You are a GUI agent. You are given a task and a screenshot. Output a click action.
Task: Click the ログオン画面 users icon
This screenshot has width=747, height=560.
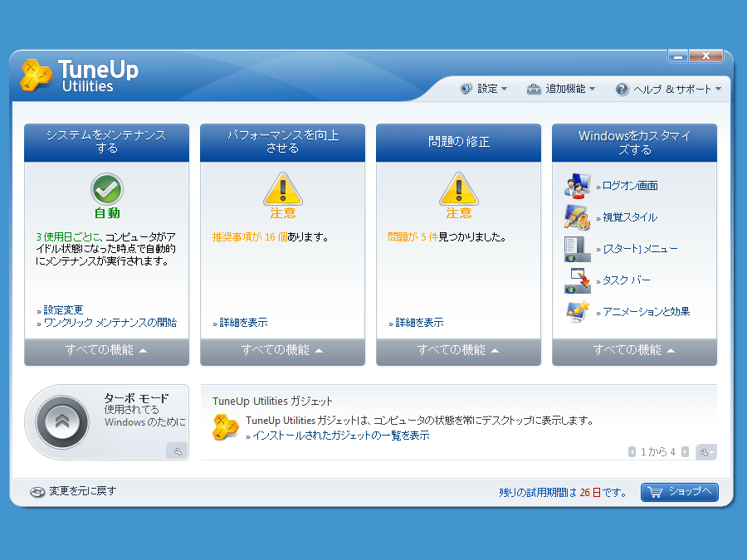[577, 186]
